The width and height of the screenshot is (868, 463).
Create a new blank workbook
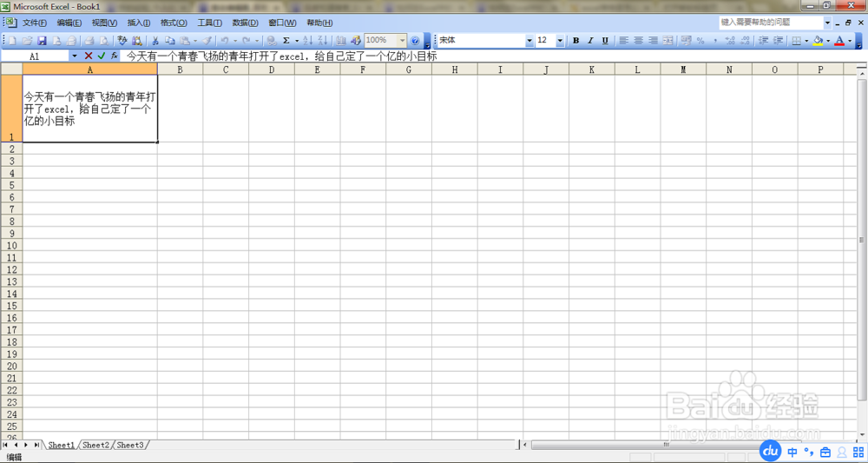(12, 41)
